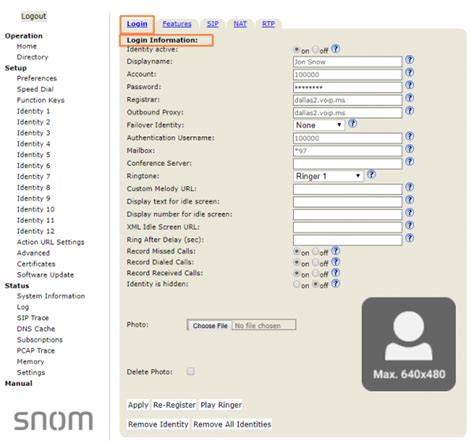Click the Conference Server input field
Image resolution: width=474 pixels, height=441 pixels.
tap(348, 164)
